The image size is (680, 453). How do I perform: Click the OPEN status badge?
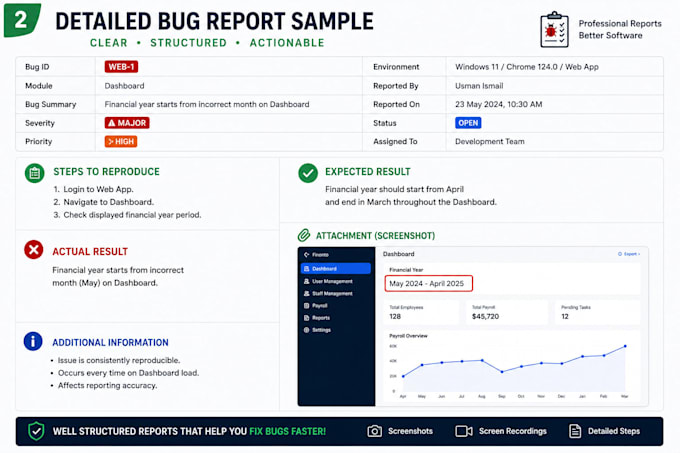coord(468,123)
